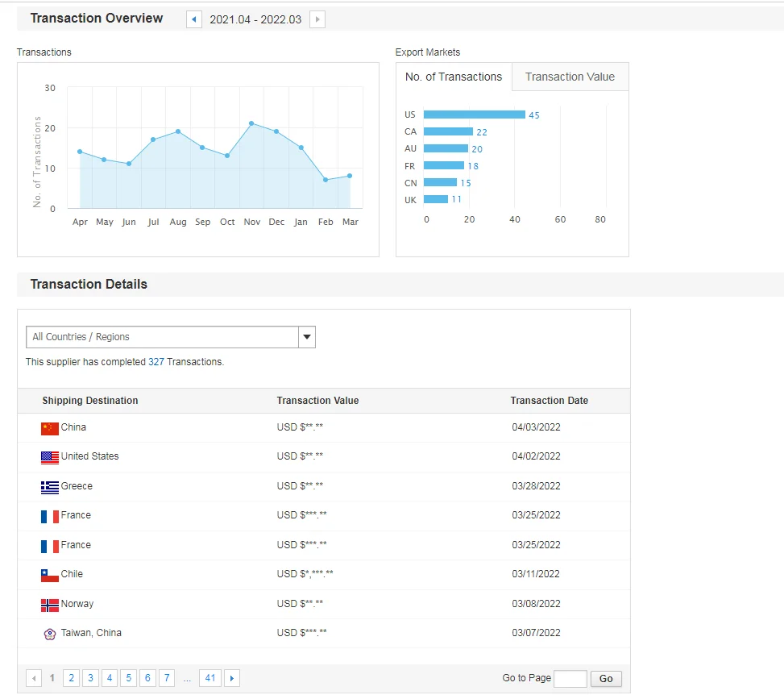Screen dimensions: 784x695
Task: Jump to page 41 in pagination
Action: click(210, 678)
